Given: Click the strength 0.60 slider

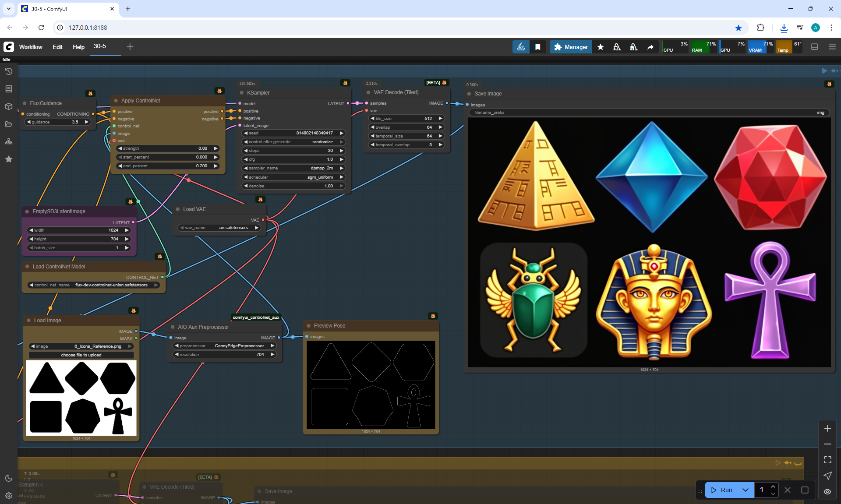Looking at the screenshot, I should 168,148.
